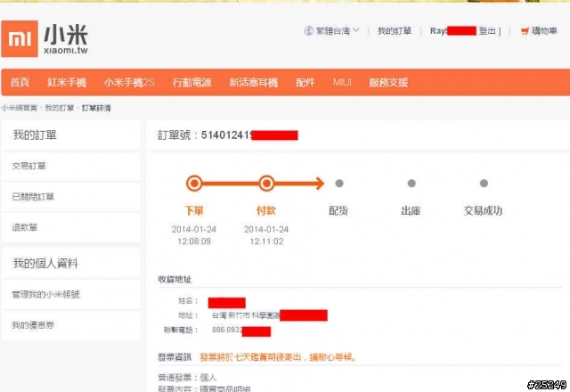Go to 首頁 in navigation bar
Viewport: 570px width, 392px height.
click(20, 83)
